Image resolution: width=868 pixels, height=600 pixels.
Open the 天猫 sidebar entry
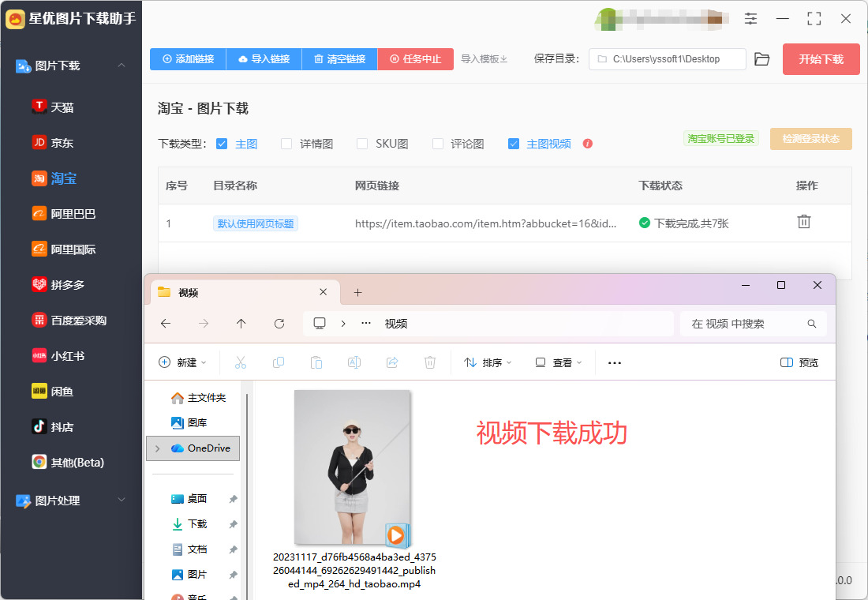[x=53, y=107]
